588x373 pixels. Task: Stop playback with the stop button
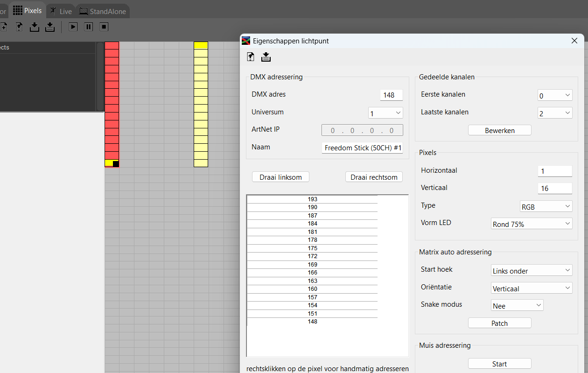click(104, 27)
